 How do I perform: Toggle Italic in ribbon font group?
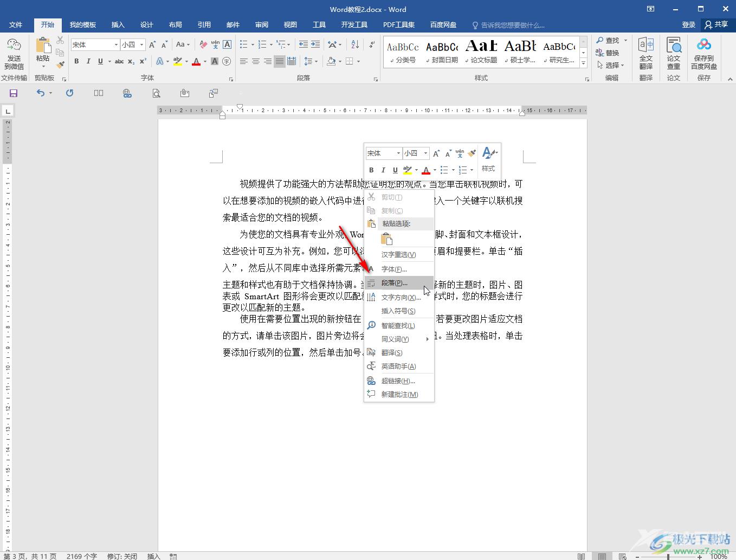[x=88, y=62]
